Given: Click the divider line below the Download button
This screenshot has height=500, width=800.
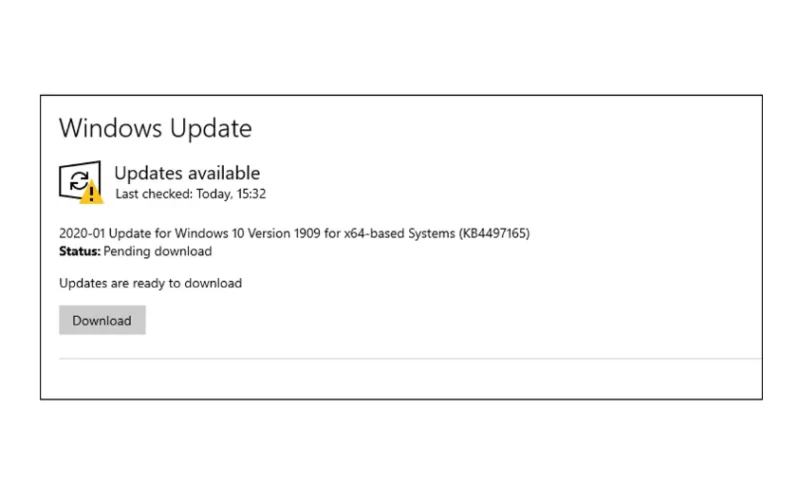Looking at the screenshot, I should tap(410, 358).
